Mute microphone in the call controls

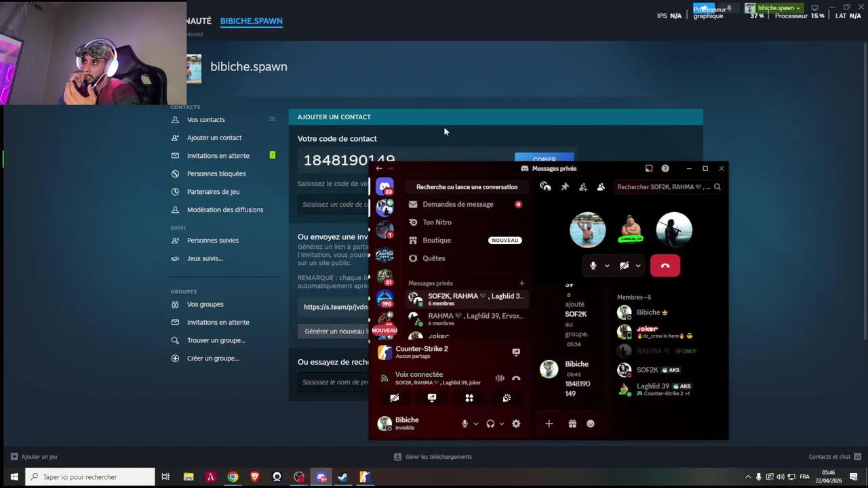point(593,266)
